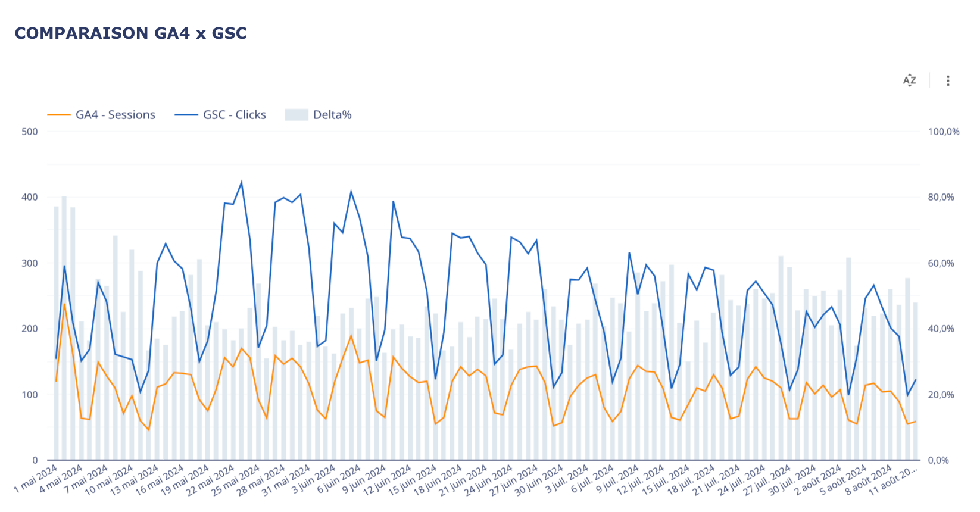Image resolution: width=980 pixels, height=512 pixels.
Task: Click the 3 juin 2024 date label
Action: coord(314,479)
